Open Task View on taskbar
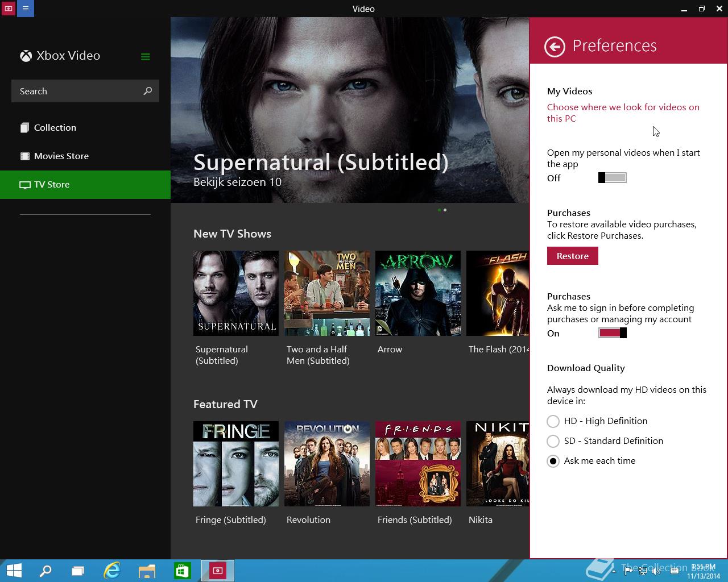This screenshot has height=582, width=728. (78, 571)
